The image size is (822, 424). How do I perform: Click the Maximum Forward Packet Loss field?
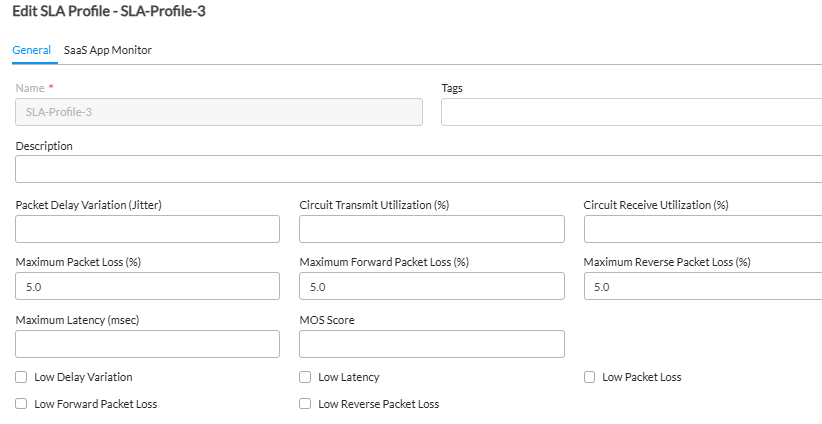(431, 287)
